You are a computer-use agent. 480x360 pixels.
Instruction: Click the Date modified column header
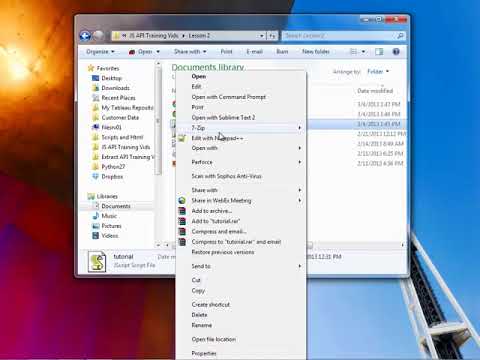point(375,91)
